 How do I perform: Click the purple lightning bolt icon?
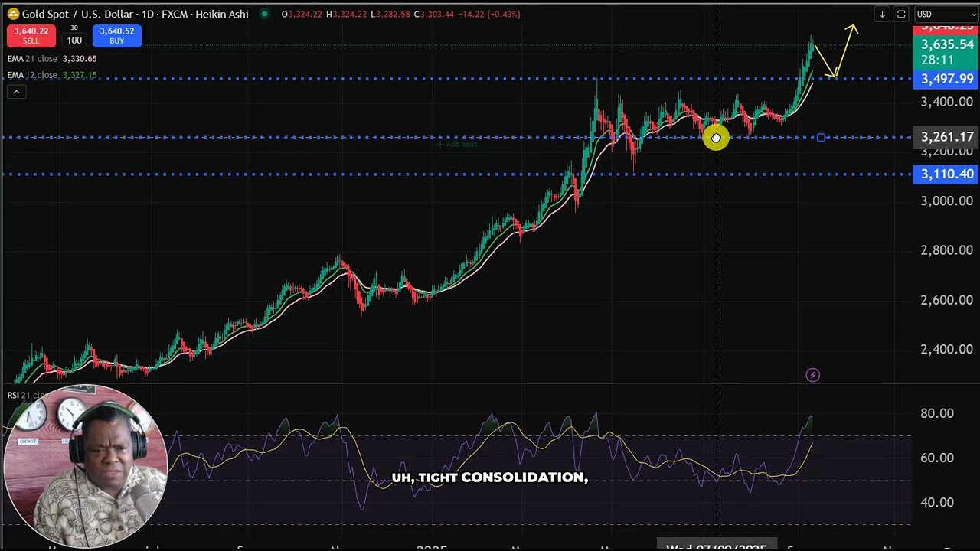pos(813,375)
